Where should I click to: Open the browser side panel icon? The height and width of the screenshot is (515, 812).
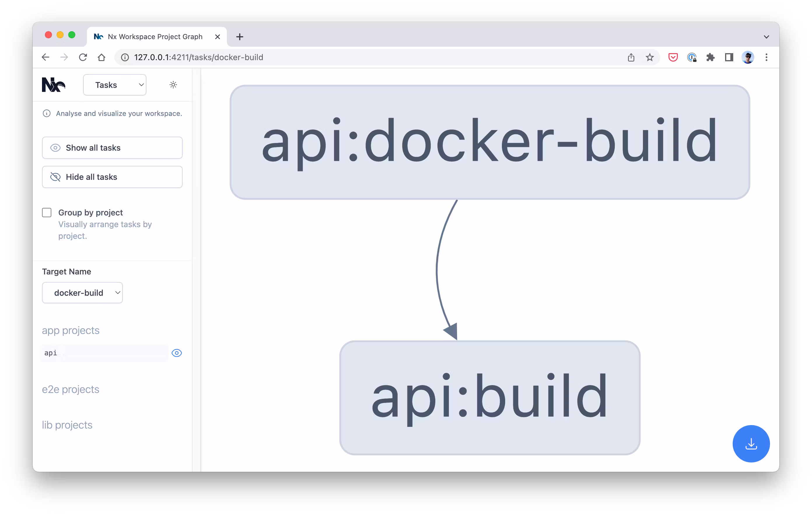click(x=729, y=58)
